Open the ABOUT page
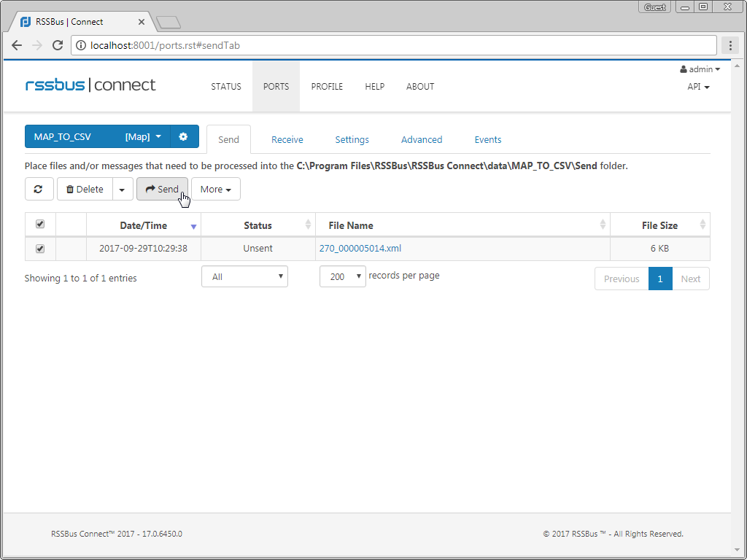The image size is (747, 560). click(420, 87)
